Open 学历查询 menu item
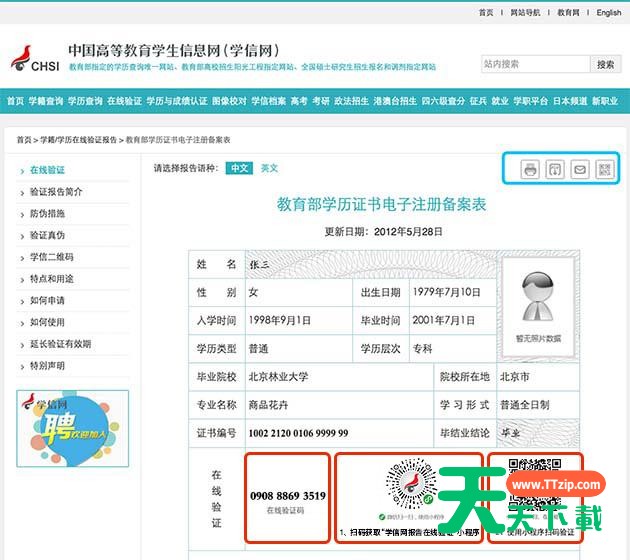 pos(85,101)
